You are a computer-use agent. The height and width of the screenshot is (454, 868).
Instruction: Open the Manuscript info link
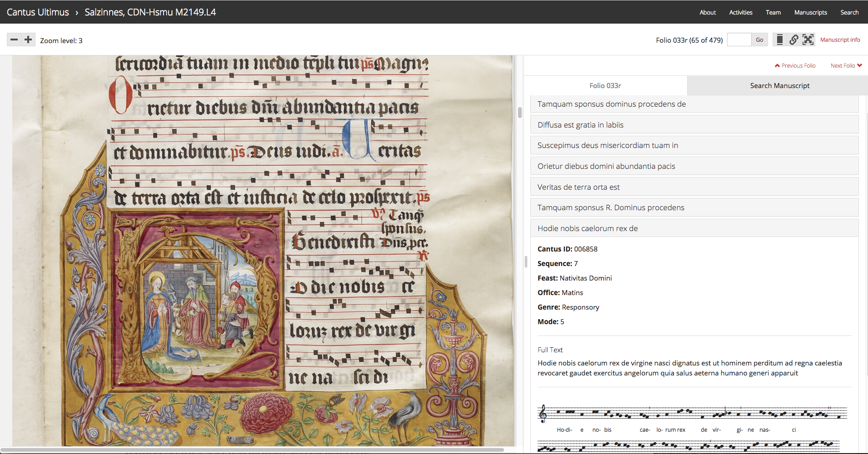click(840, 40)
